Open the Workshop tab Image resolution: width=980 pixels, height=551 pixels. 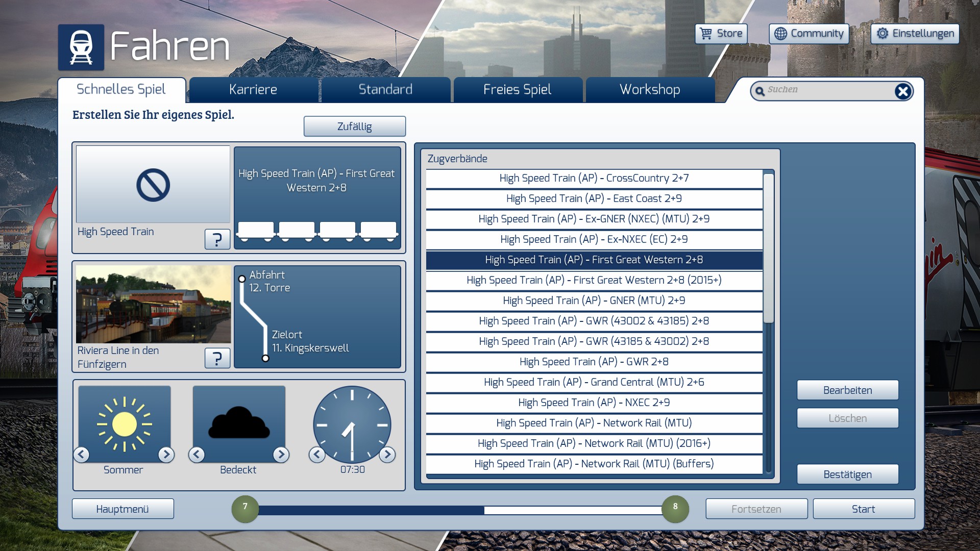(x=650, y=90)
